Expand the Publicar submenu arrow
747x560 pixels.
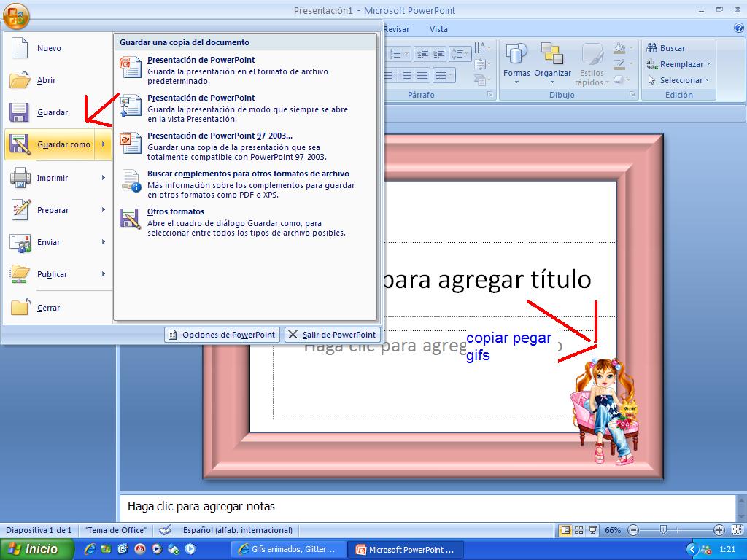click(104, 274)
